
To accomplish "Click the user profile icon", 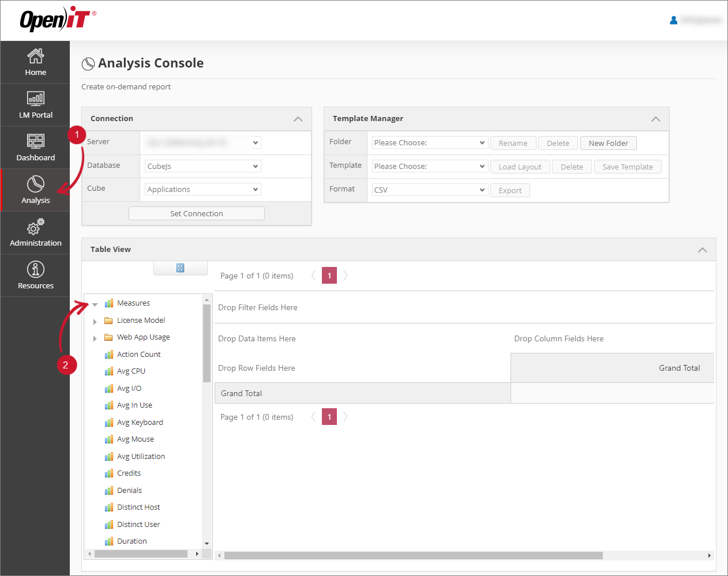I will click(673, 20).
